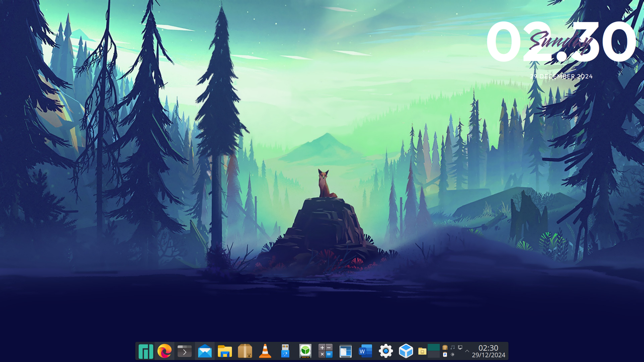Switch to the lower virtual desktop in pager

[x=434, y=354]
